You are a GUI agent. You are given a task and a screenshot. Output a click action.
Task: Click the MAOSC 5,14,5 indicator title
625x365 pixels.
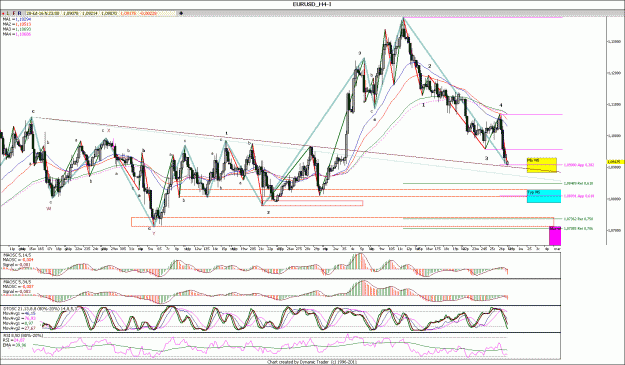click(x=17, y=255)
